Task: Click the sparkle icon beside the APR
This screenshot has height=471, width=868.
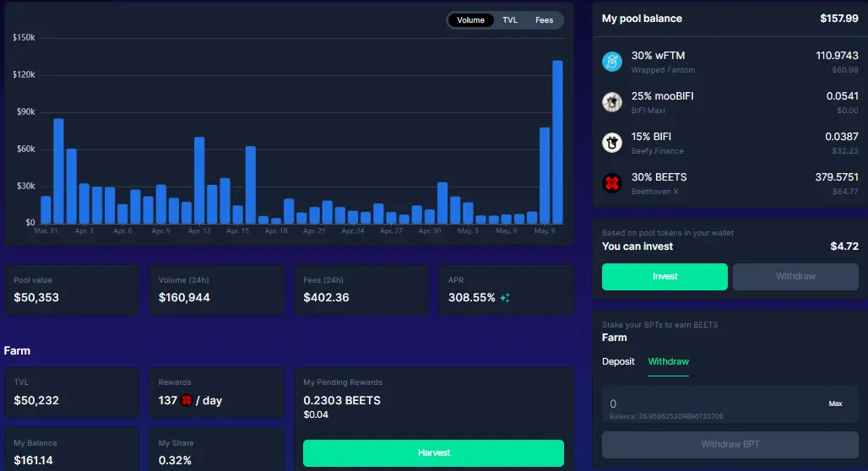Action: point(505,298)
